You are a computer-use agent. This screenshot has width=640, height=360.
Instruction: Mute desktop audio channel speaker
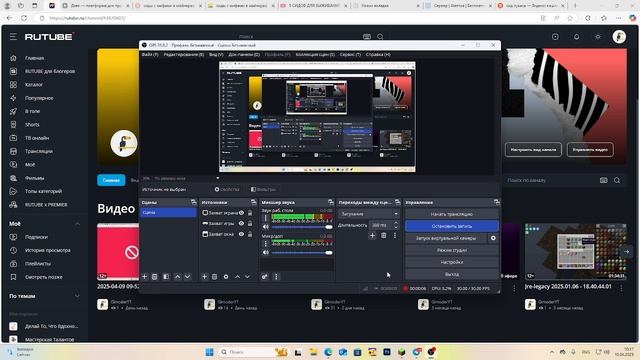coord(266,227)
